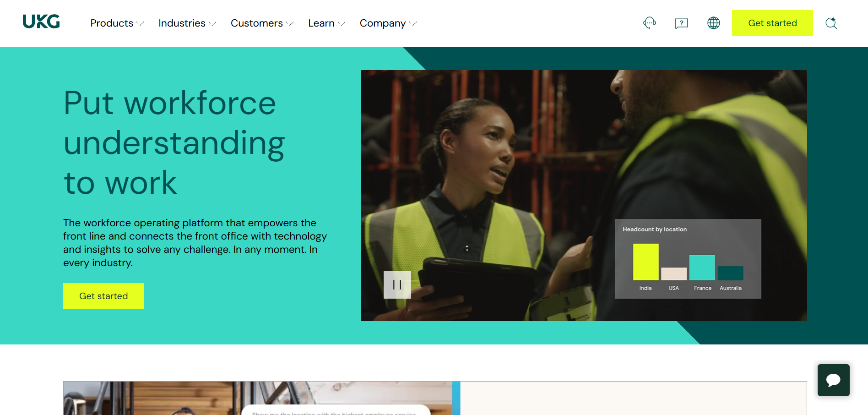Click the header Get started button
The image size is (868, 415).
(772, 23)
